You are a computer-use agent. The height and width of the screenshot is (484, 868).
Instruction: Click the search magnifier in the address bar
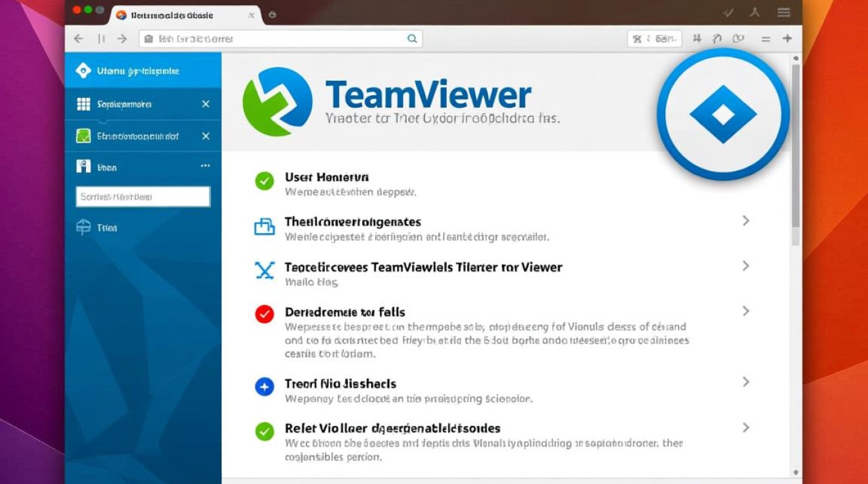point(412,38)
